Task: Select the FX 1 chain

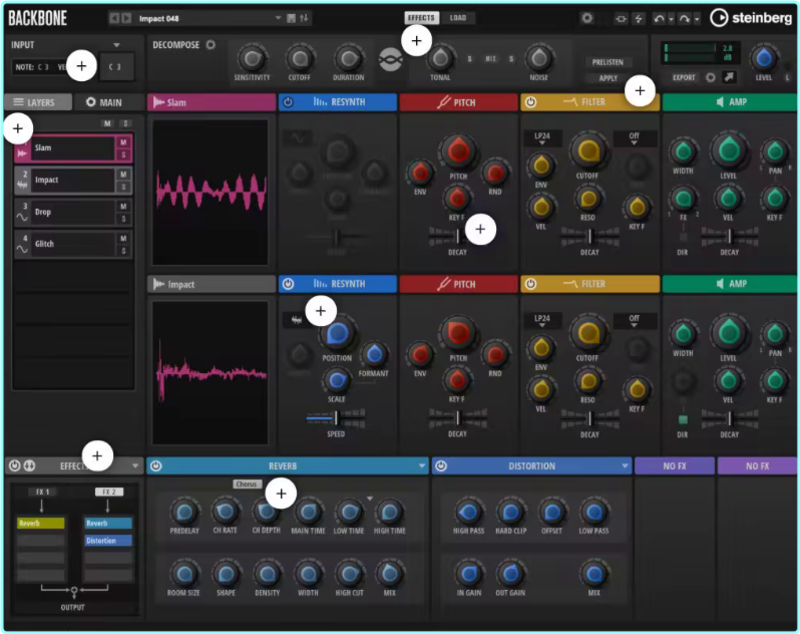Action: click(42, 492)
